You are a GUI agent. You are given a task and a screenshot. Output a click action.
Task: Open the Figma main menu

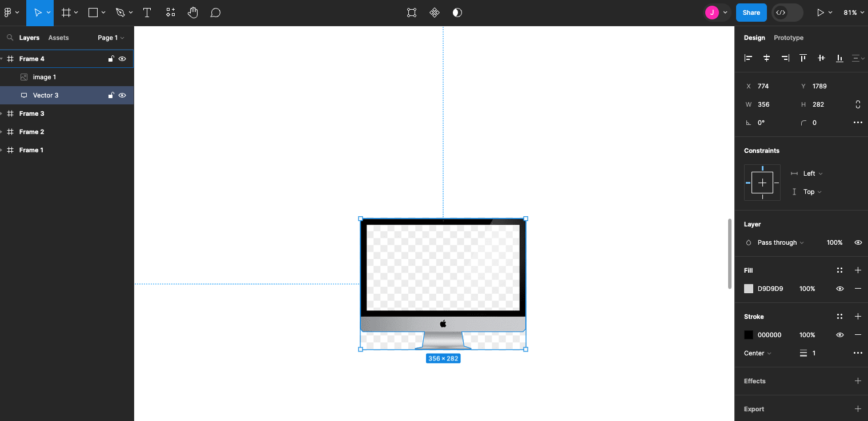tap(8, 13)
